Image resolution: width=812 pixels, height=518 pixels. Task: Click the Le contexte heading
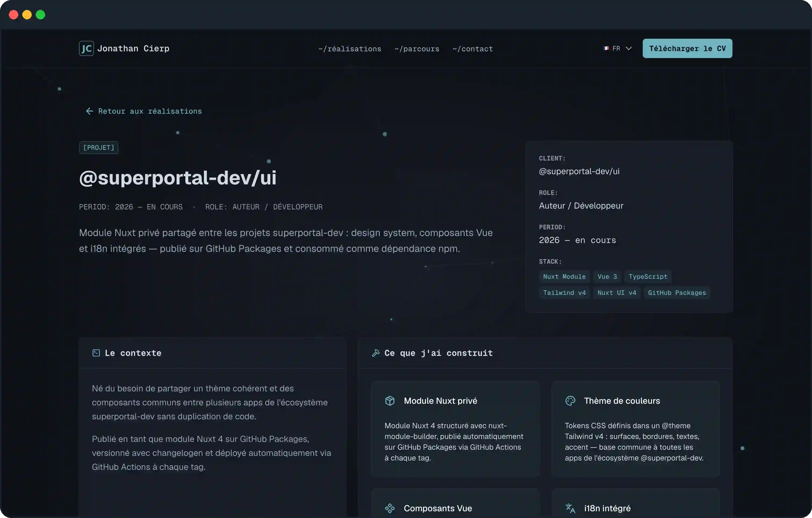click(133, 353)
